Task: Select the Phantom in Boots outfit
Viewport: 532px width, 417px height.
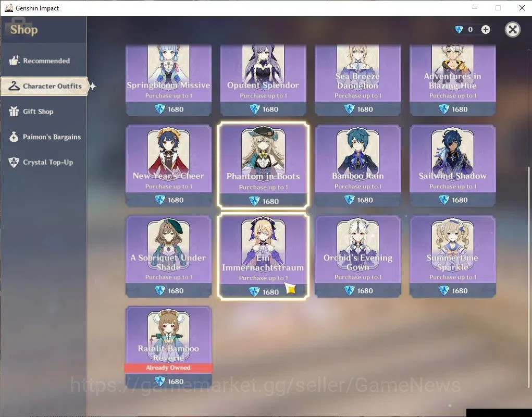Action: point(263,166)
